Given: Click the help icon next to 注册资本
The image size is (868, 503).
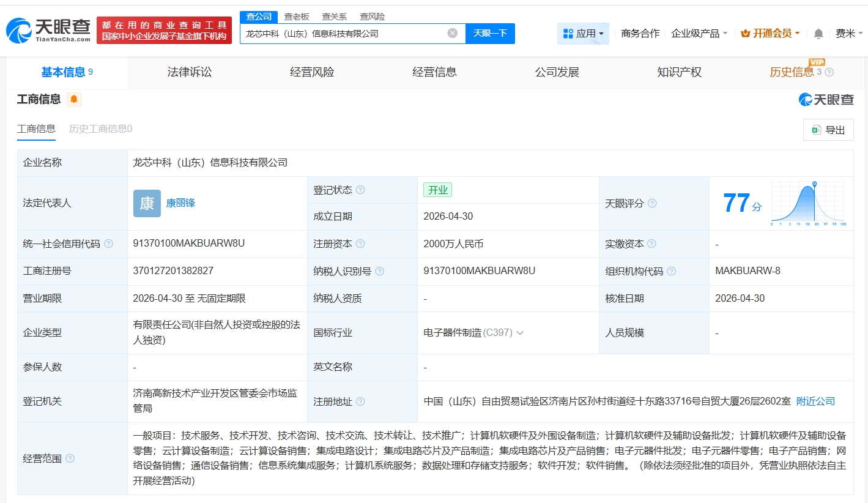Looking at the screenshot, I should tap(360, 244).
